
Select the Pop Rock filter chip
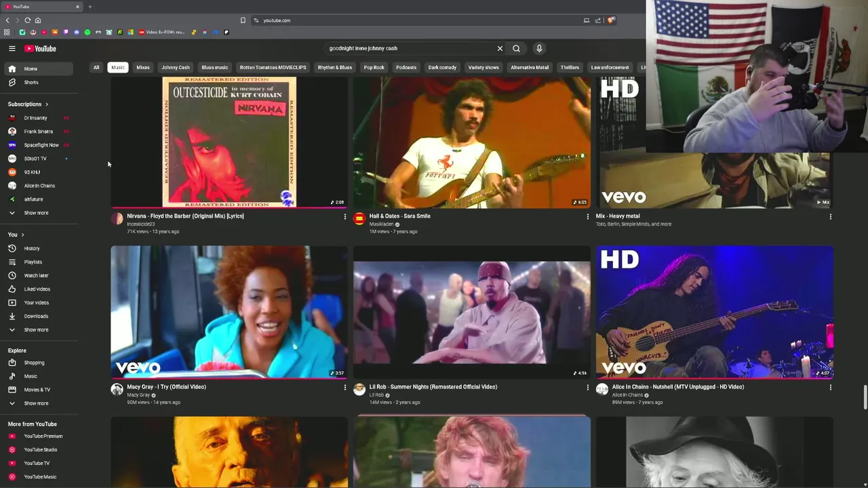[x=374, y=67]
